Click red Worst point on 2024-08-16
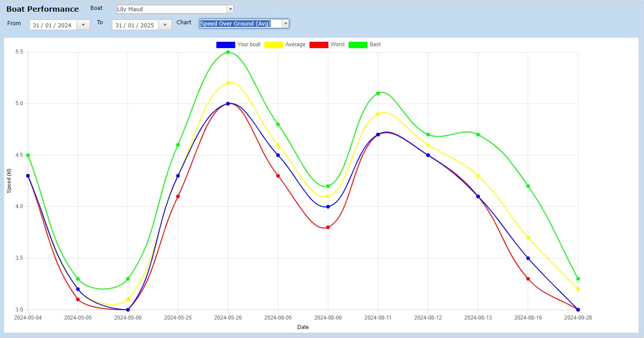The width and height of the screenshot is (644, 338). pyautogui.click(x=528, y=279)
